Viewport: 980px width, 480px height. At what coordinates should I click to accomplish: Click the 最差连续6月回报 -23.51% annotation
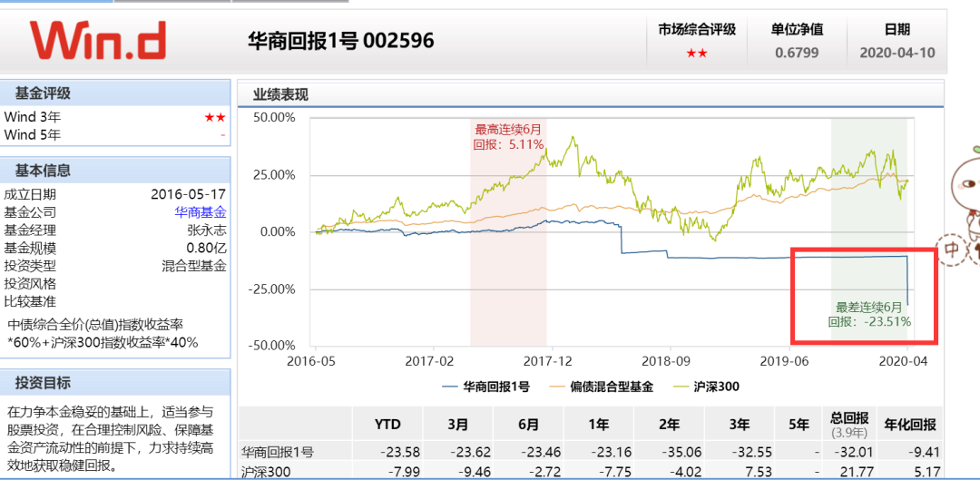[x=869, y=314]
